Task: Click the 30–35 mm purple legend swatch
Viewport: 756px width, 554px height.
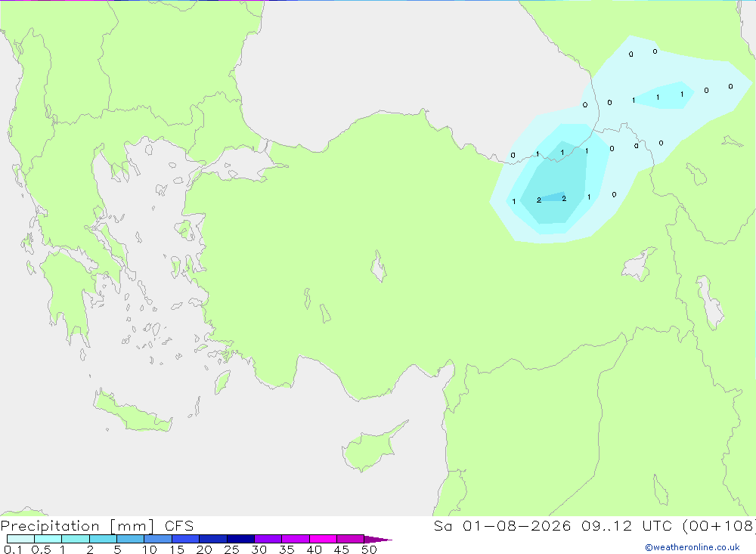Action: tap(268, 539)
